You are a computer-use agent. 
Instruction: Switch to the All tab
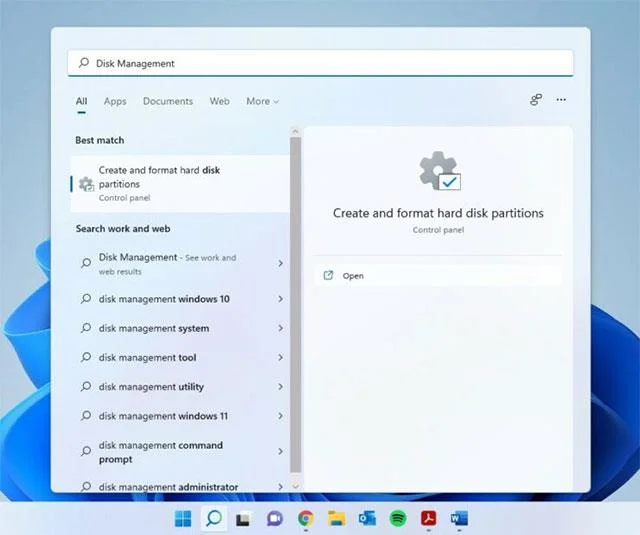[x=81, y=101]
